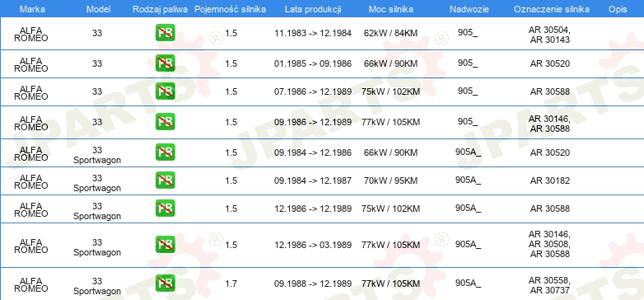Click the Nadwozie column header
This screenshot has height=300, width=644.
click(469, 9)
